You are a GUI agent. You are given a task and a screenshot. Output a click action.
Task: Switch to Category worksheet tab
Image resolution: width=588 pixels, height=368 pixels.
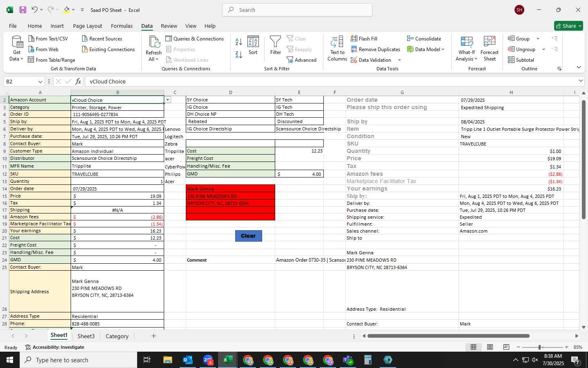(117, 336)
